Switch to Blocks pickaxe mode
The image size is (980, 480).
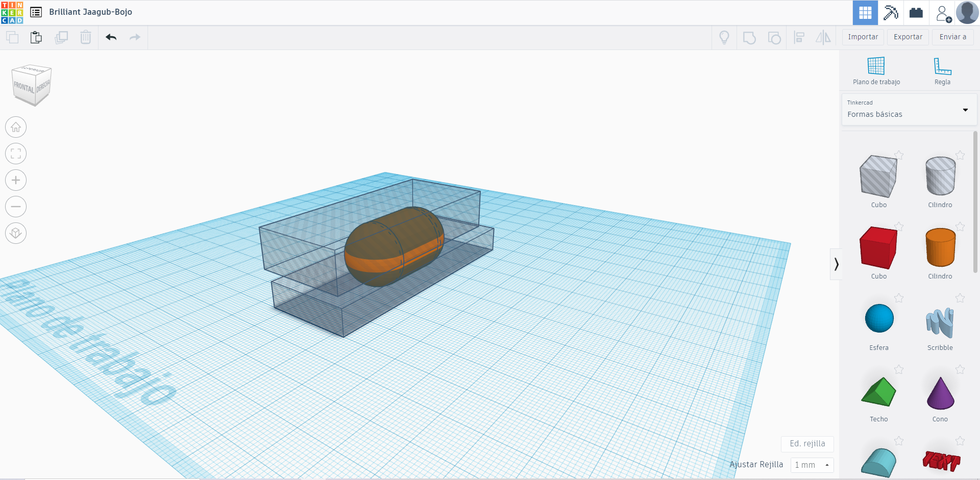[x=891, y=13]
